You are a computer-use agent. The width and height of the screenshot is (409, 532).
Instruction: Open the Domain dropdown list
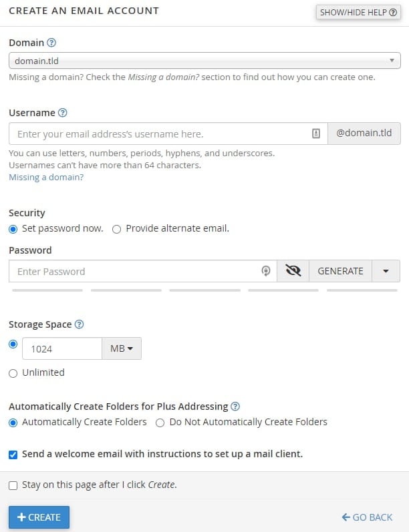(x=204, y=61)
